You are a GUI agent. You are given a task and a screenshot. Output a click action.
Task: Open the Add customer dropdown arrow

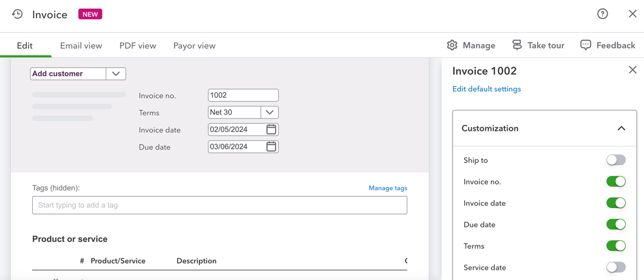coord(116,73)
